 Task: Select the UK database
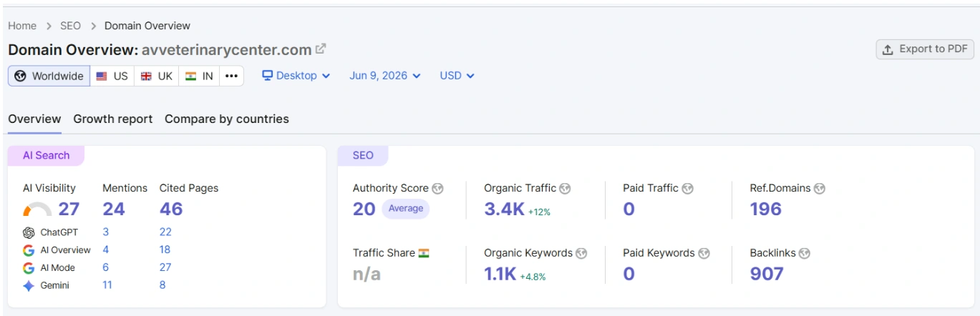156,76
